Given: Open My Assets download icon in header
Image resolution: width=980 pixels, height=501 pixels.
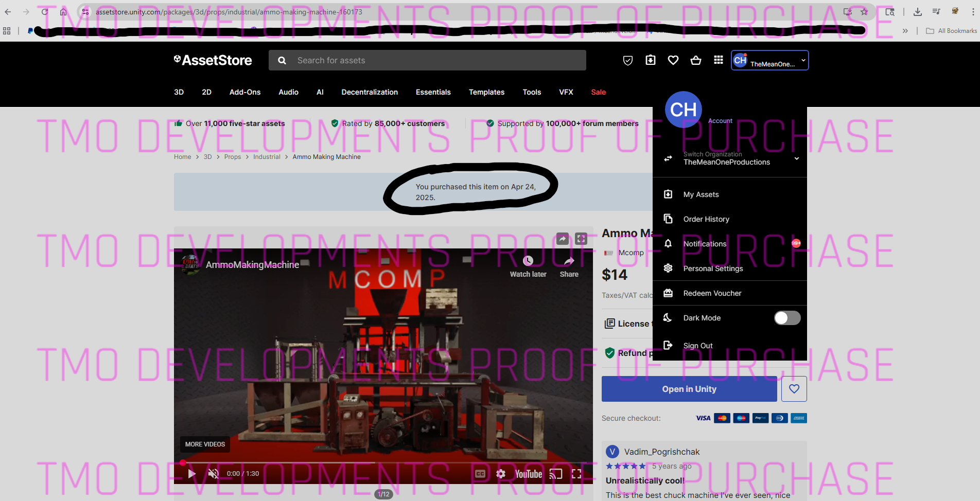Looking at the screenshot, I should click(x=651, y=61).
